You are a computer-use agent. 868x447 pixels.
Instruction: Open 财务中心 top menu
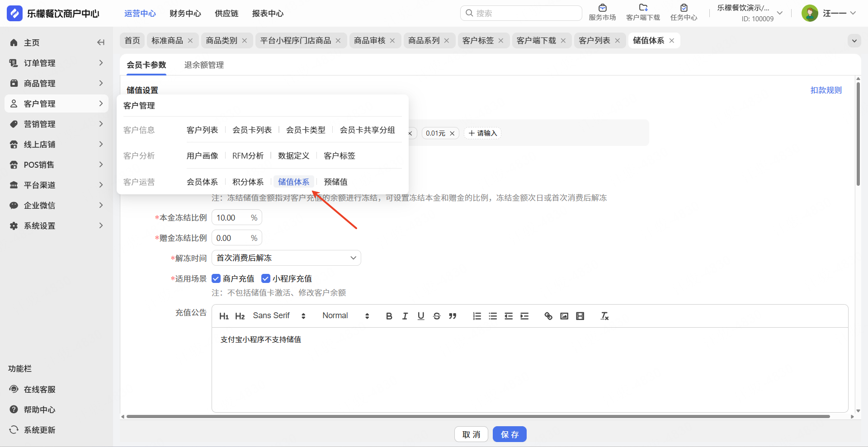pos(185,14)
